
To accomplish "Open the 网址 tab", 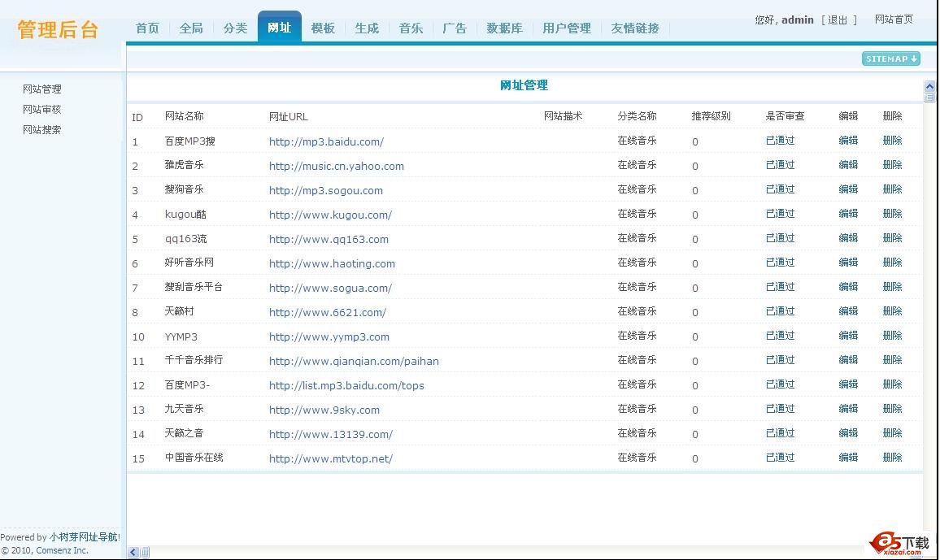I will (279, 28).
